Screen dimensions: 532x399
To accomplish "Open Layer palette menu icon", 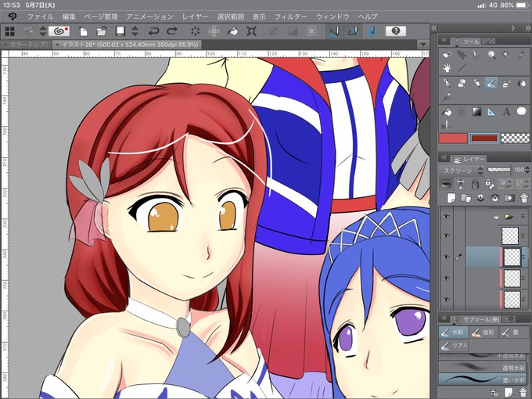I will (444, 158).
